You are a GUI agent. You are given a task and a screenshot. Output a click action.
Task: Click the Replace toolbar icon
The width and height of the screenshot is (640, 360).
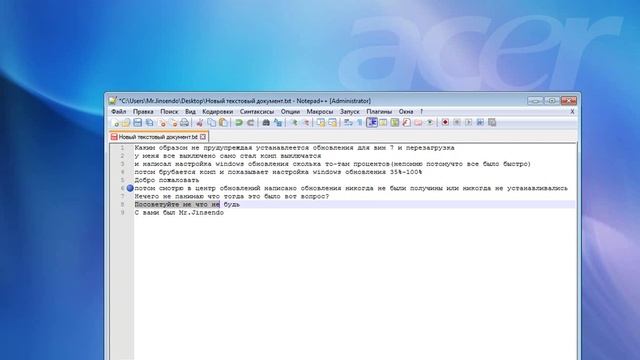pos(278,122)
